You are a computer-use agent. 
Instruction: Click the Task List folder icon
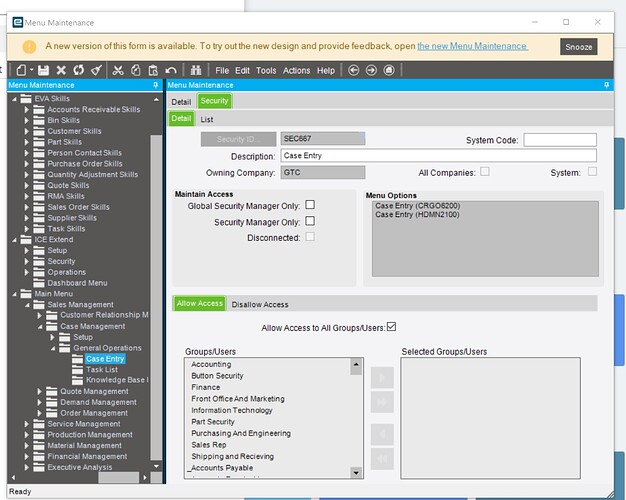coord(77,369)
